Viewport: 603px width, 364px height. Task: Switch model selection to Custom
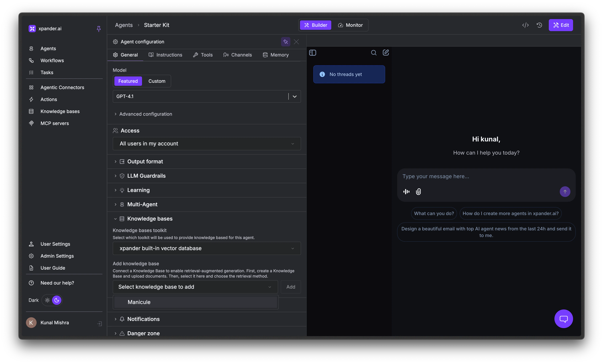coord(157,81)
